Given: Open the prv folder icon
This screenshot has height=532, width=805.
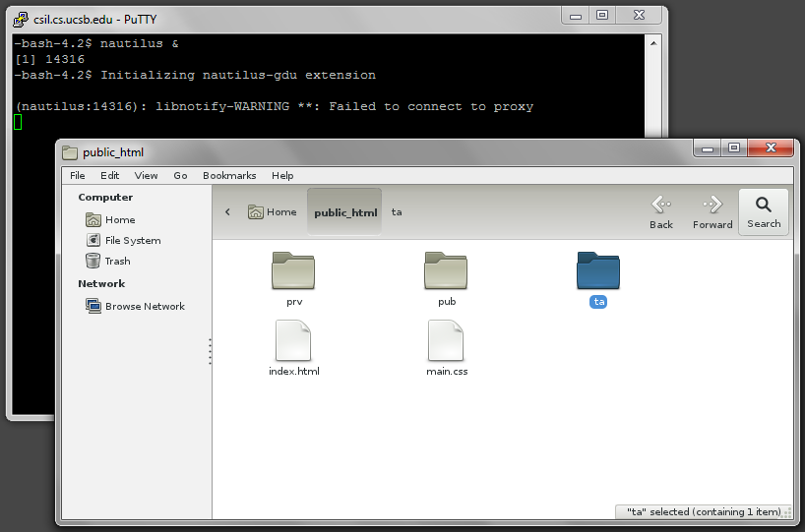Looking at the screenshot, I should (x=293, y=270).
